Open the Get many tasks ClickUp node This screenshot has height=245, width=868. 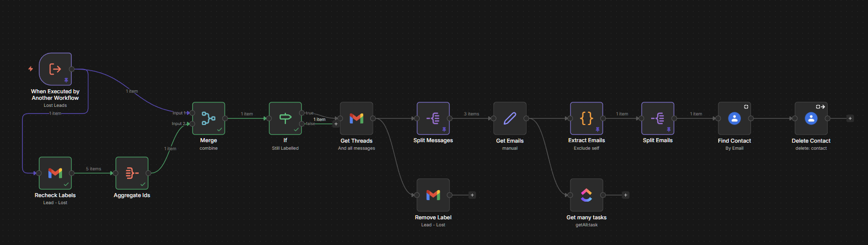point(587,195)
